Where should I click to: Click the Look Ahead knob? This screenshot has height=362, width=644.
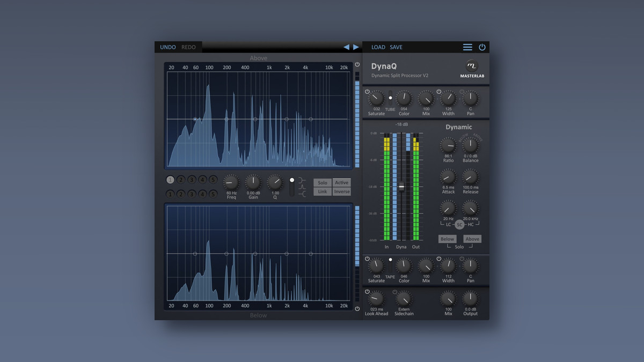[x=376, y=299]
